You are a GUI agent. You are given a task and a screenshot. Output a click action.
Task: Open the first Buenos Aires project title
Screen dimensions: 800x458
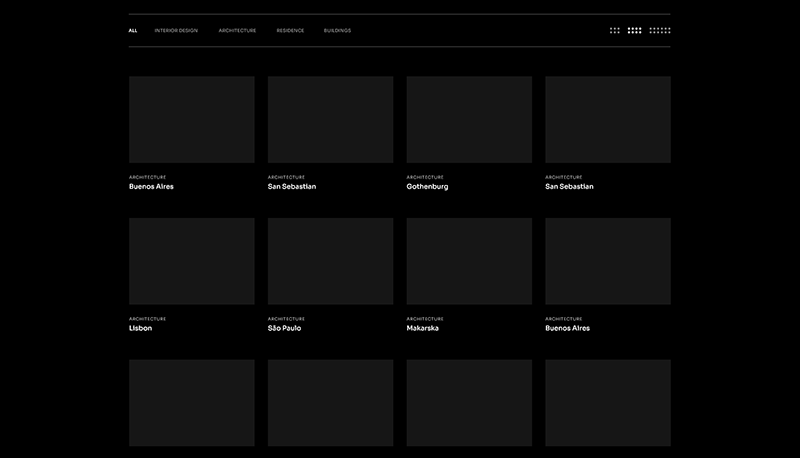click(x=151, y=186)
